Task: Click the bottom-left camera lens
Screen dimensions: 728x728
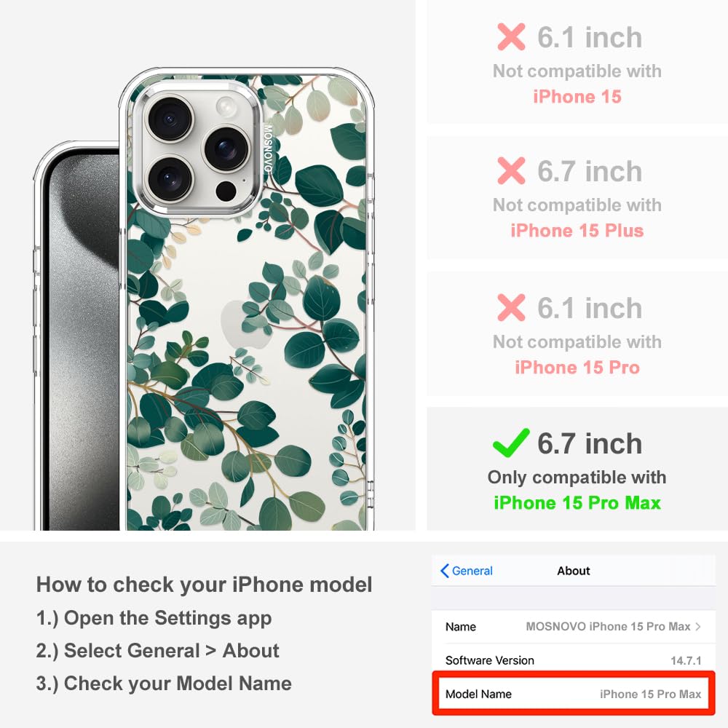Action: tap(170, 179)
